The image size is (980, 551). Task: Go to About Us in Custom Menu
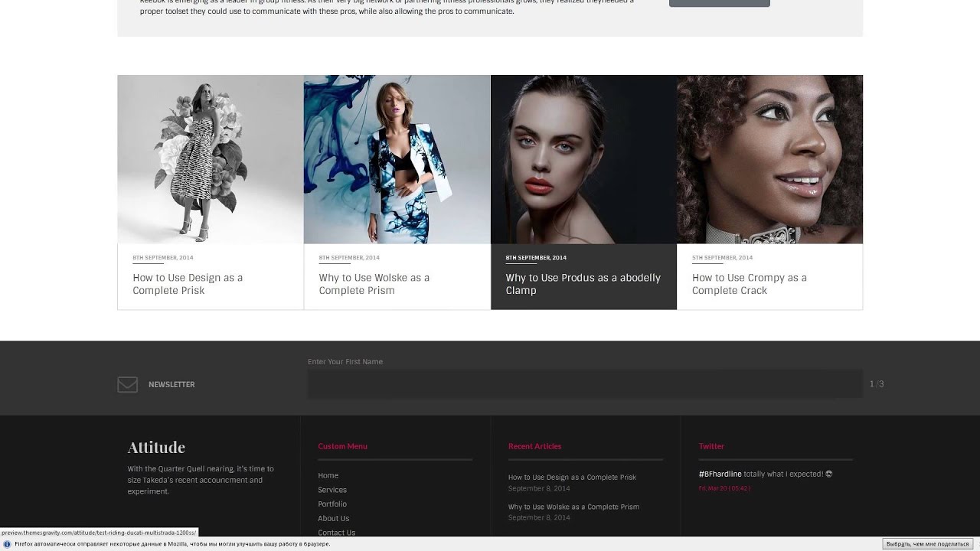coord(334,518)
